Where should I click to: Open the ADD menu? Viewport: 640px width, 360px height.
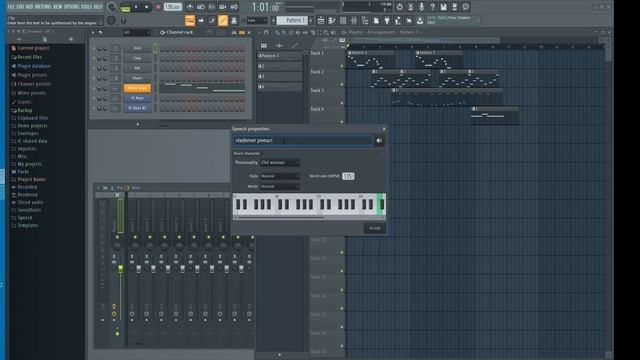29,7
